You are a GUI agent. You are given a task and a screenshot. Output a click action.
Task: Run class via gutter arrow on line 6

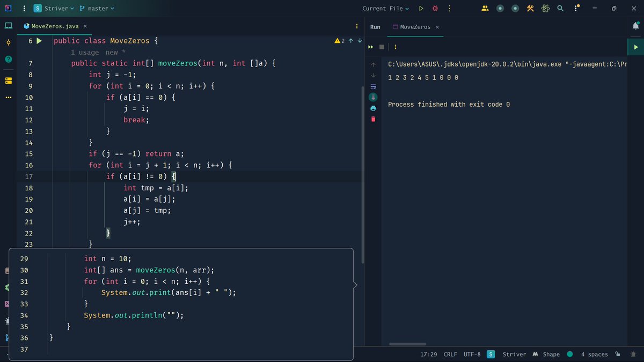click(x=39, y=41)
